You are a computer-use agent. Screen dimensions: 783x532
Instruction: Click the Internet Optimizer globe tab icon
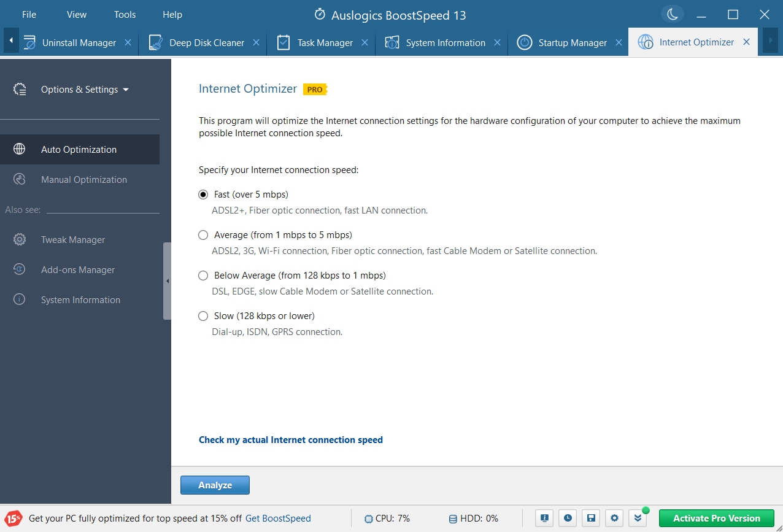point(646,42)
